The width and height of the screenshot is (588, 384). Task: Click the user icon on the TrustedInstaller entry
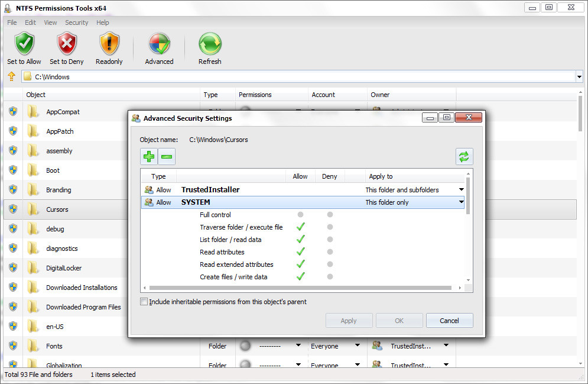149,190
